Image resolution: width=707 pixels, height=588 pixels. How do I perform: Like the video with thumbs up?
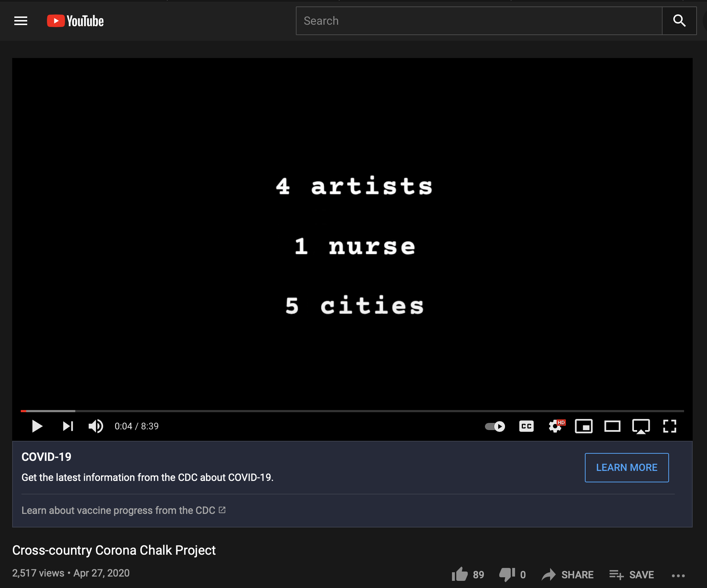point(460,574)
